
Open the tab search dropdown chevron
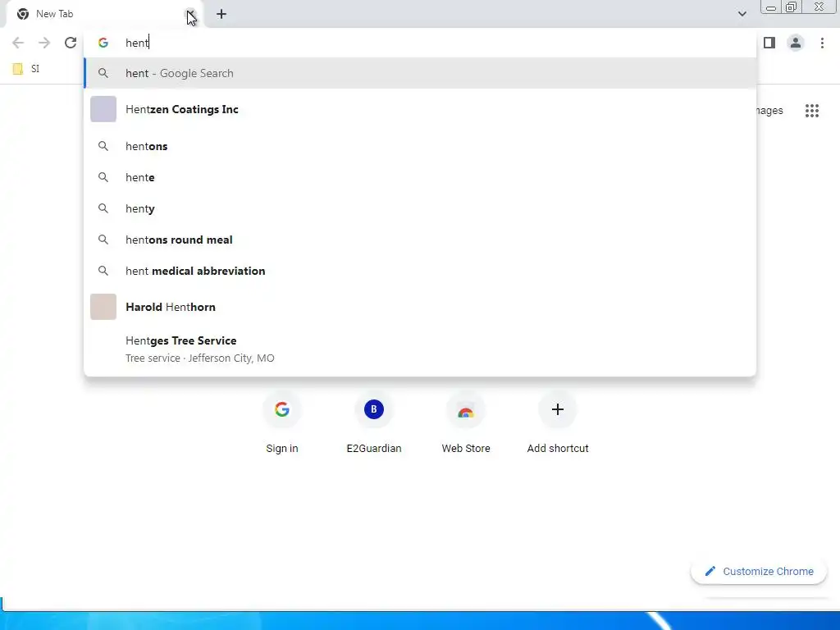click(x=742, y=14)
